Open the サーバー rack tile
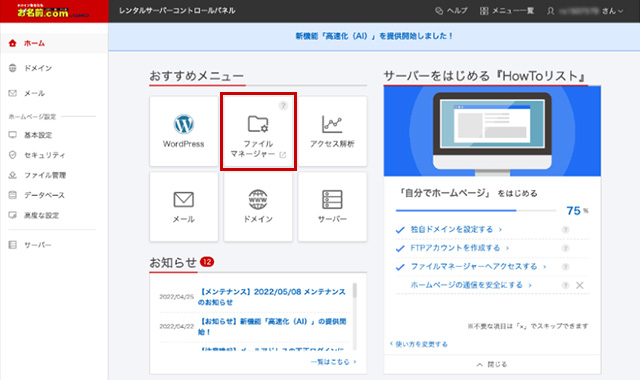Viewport: 640px width, 380px height. (x=332, y=207)
